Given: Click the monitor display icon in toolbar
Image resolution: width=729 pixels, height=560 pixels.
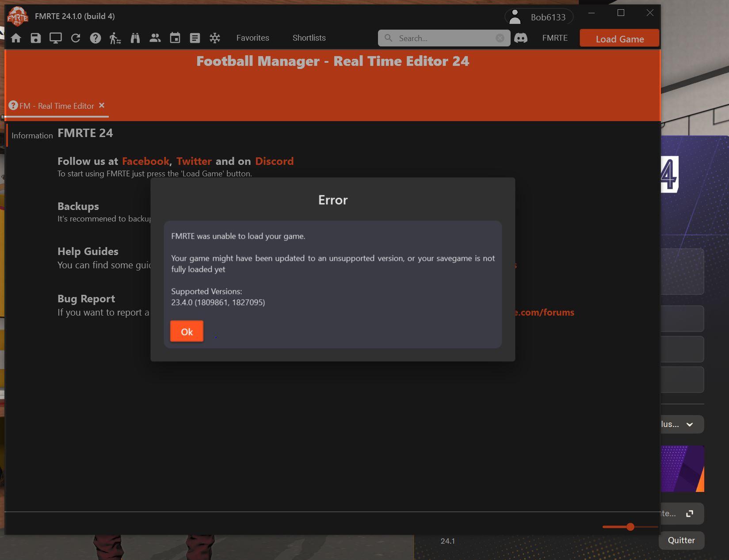Looking at the screenshot, I should click(x=56, y=38).
